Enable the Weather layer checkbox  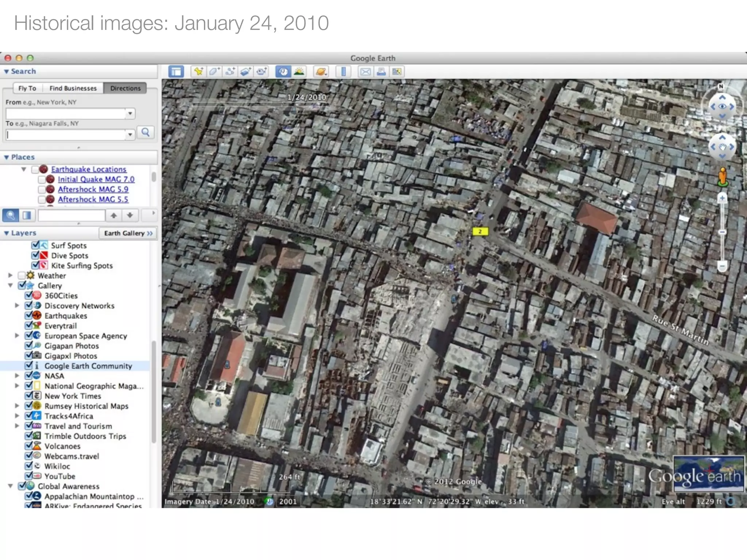click(x=22, y=275)
